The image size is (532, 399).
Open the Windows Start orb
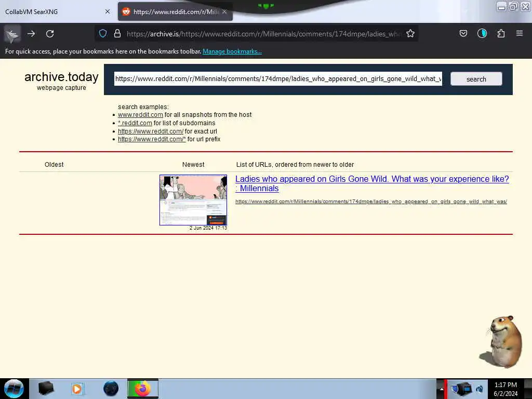14,389
